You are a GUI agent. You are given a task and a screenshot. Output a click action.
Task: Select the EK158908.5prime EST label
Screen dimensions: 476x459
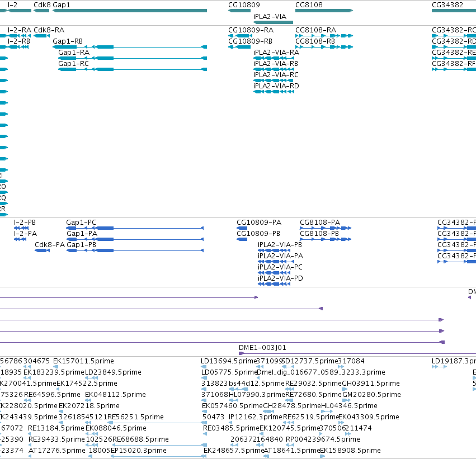(350, 451)
